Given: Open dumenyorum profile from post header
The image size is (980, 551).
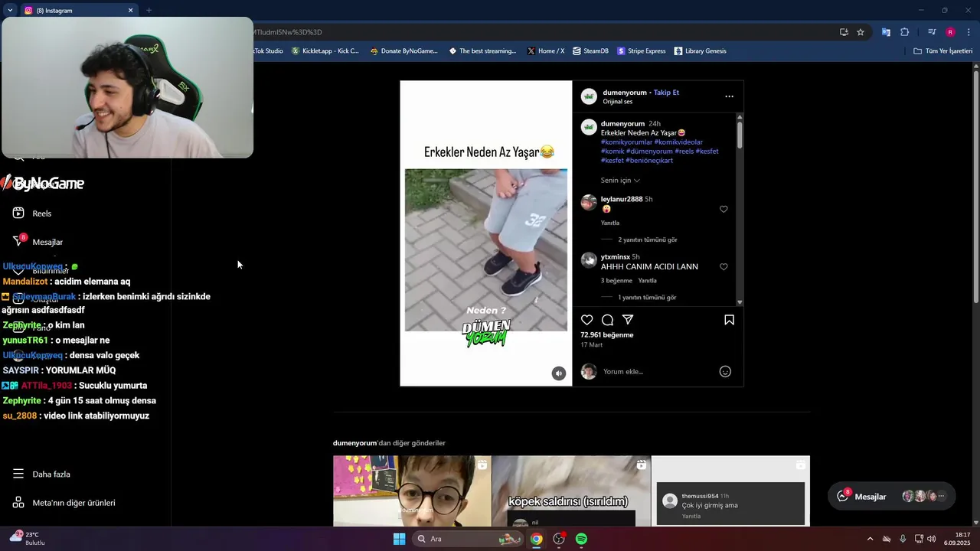Looking at the screenshot, I should [625, 93].
